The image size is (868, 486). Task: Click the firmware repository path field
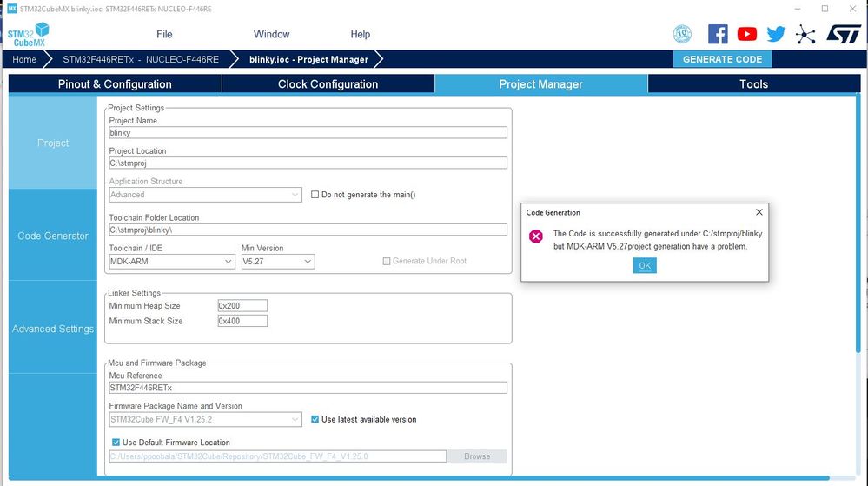click(x=277, y=456)
